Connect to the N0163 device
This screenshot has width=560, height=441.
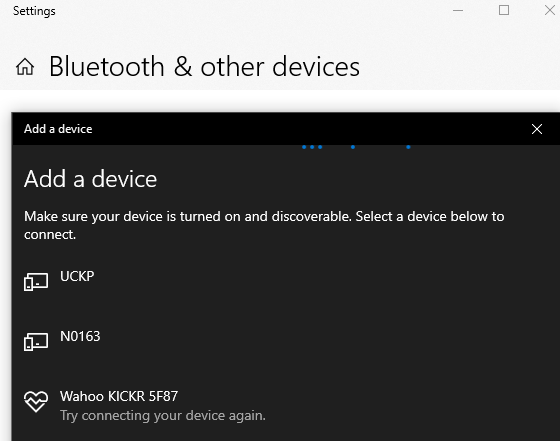coord(286,342)
